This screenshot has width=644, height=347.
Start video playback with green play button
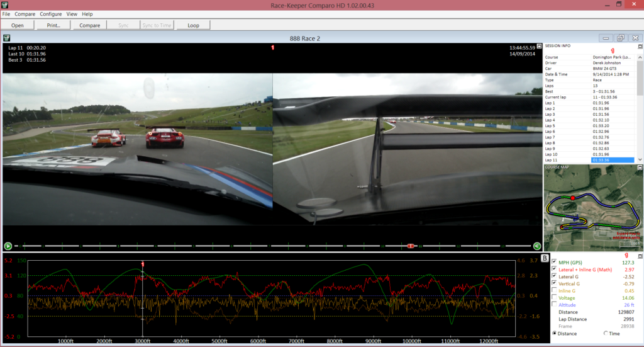click(x=8, y=246)
